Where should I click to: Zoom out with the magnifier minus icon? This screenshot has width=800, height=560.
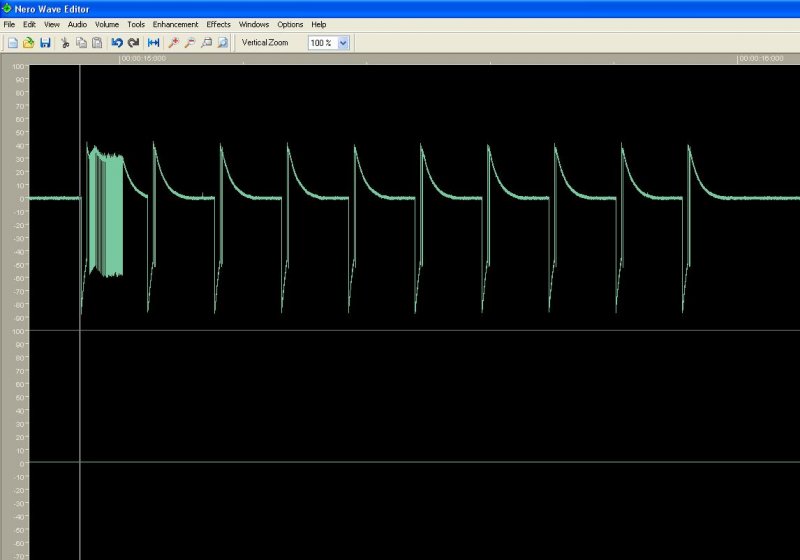click(x=190, y=43)
